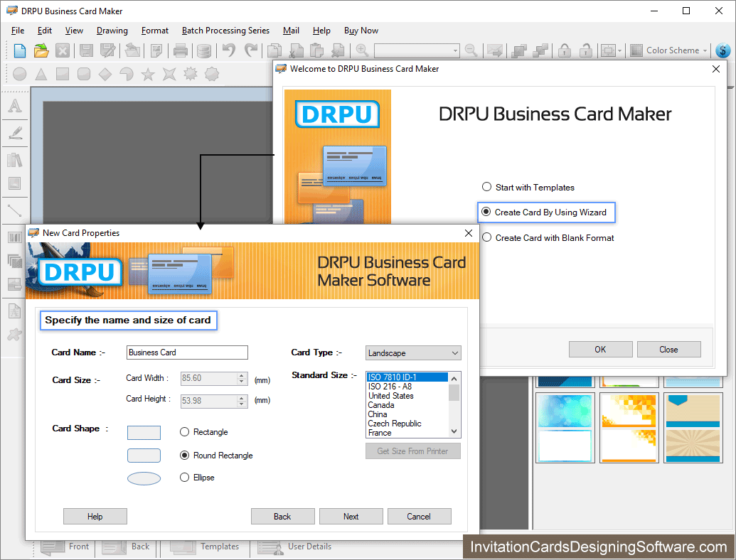Select the Text 'A' tool in sidebar
The height and width of the screenshot is (560, 736).
tap(15, 106)
